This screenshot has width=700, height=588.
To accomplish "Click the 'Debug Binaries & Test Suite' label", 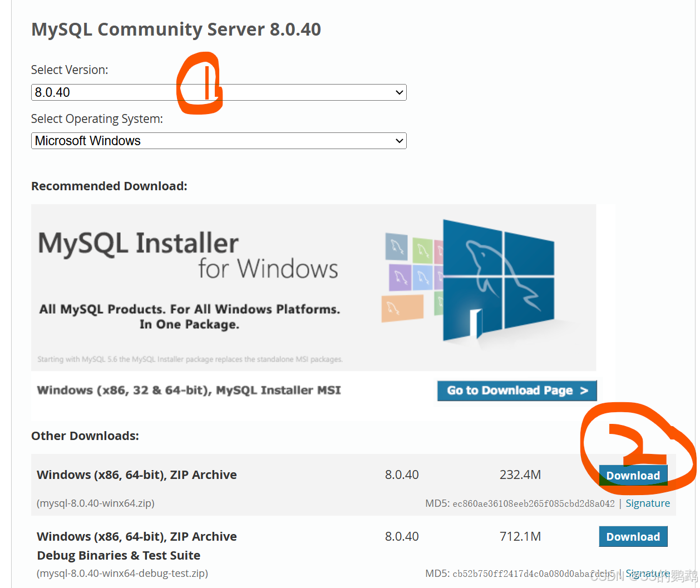I will [119, 555].
